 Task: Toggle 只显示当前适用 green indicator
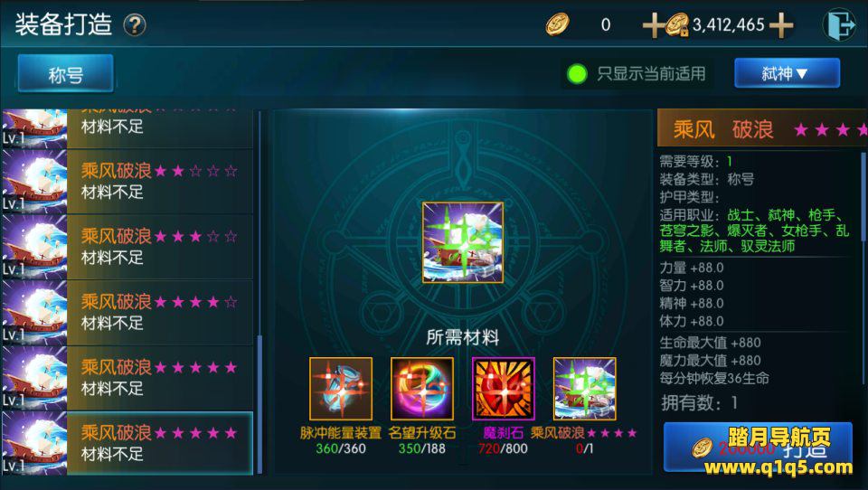click(577, 73)
